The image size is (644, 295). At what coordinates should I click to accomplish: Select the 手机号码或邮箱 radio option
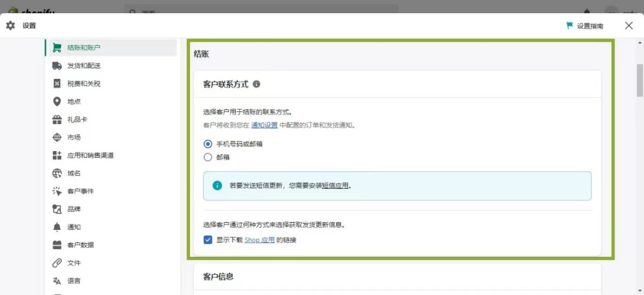coord(208,144)
